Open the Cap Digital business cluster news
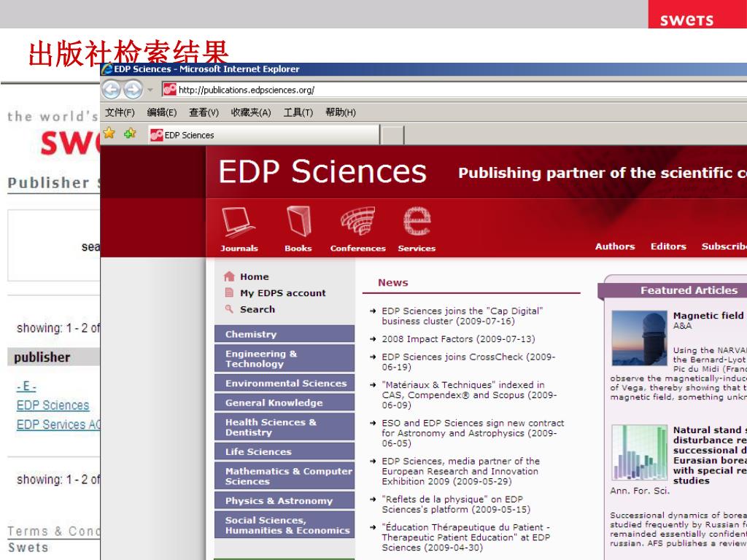 point(462,316)
